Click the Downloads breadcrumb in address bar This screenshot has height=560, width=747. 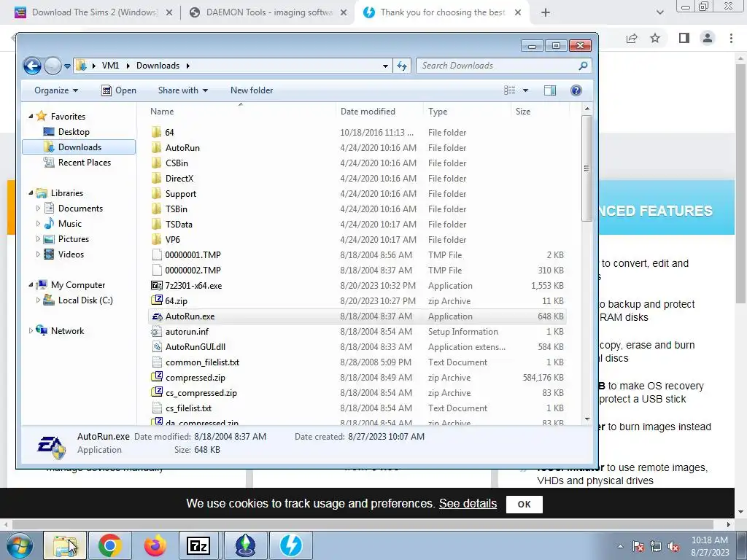point(158,66)
